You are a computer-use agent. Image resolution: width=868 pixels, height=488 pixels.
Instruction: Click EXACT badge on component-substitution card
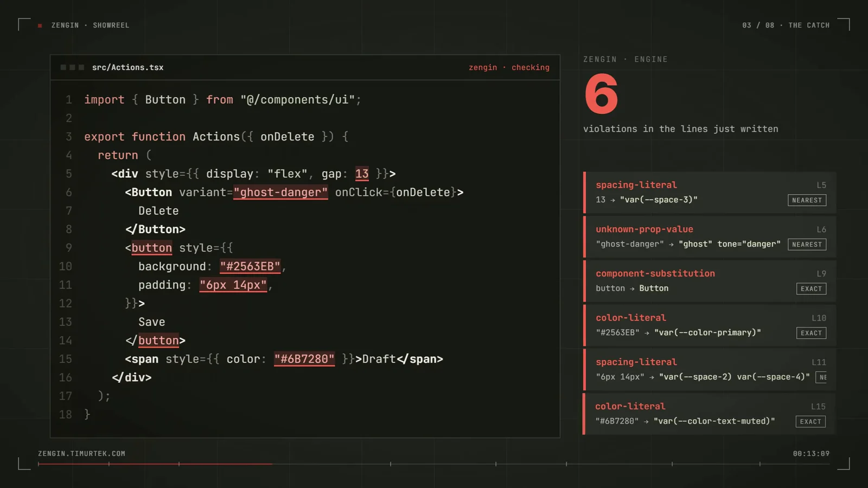(811, 288)
